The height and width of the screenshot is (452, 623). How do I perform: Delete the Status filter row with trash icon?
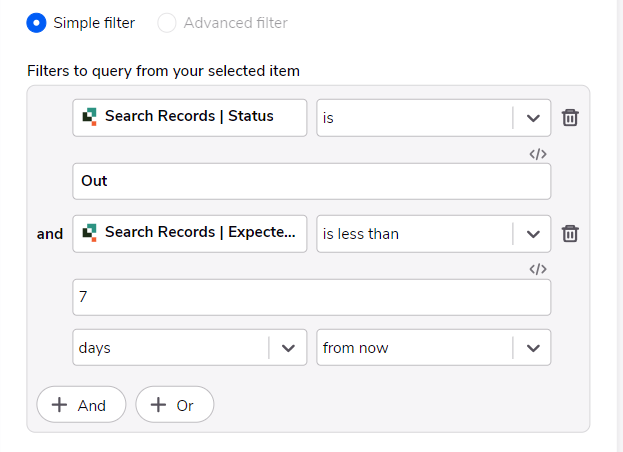coord(570,118)
